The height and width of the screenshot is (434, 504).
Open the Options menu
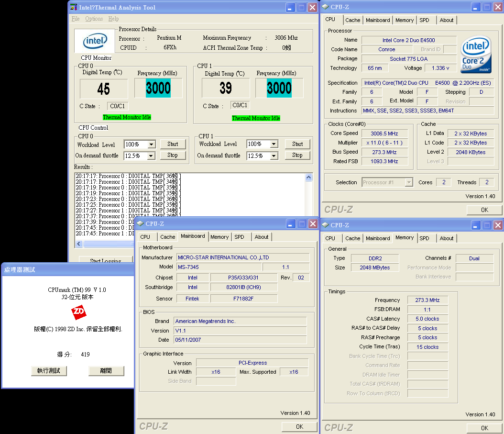point(94,19)
